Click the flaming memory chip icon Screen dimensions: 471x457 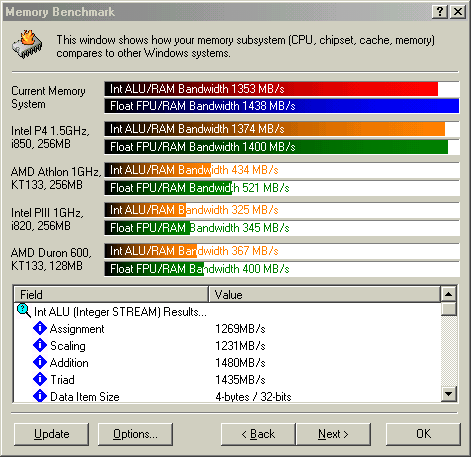[x=27, y=45]
